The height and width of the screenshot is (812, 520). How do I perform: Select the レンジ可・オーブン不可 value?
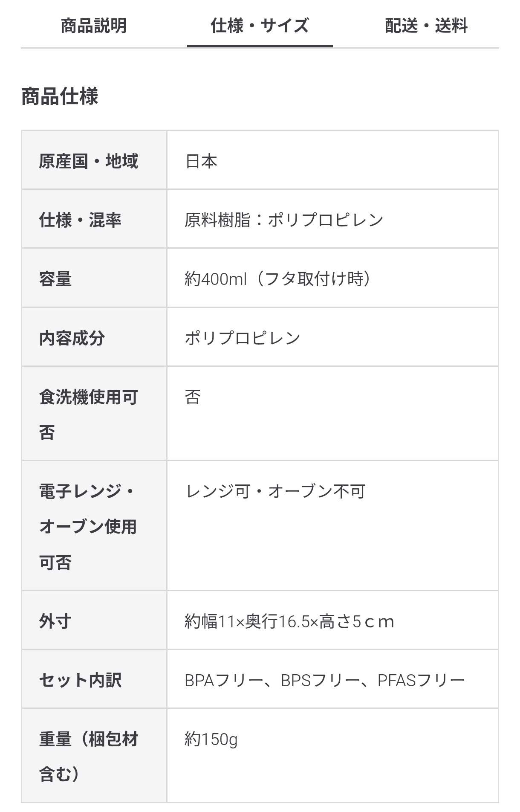(275, 491)
